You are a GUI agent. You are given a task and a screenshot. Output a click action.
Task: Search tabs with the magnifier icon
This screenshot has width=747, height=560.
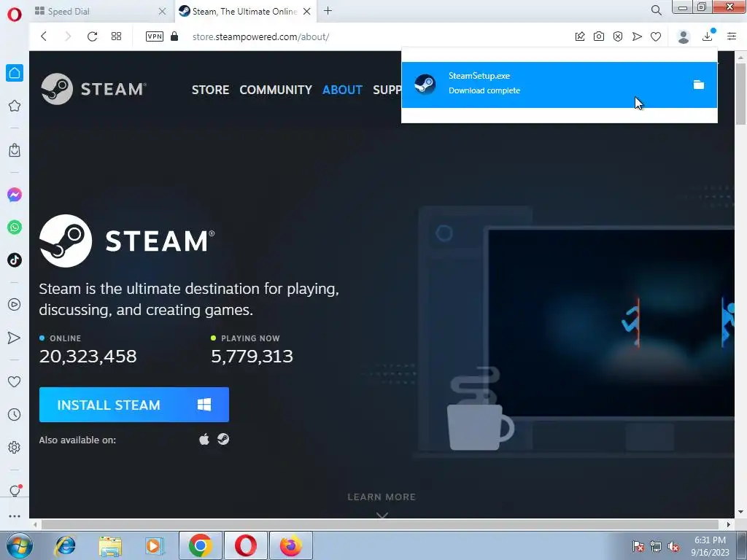656,10
